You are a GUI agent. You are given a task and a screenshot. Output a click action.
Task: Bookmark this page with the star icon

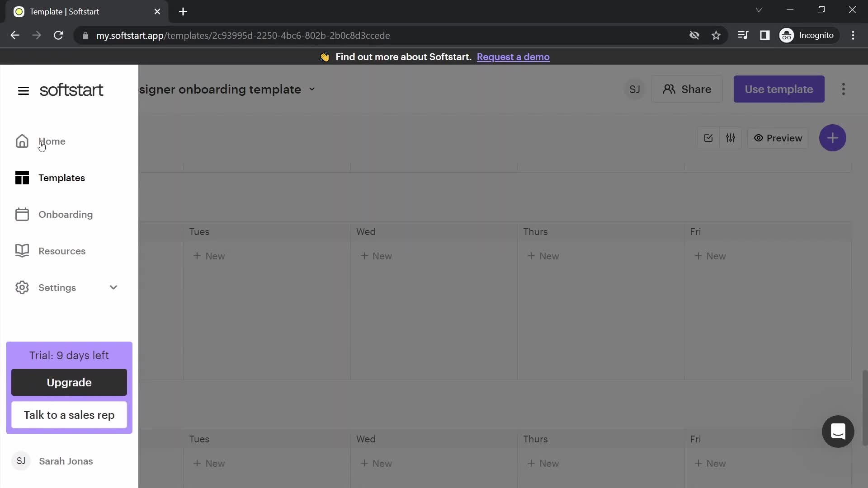(x=716, y=35)
